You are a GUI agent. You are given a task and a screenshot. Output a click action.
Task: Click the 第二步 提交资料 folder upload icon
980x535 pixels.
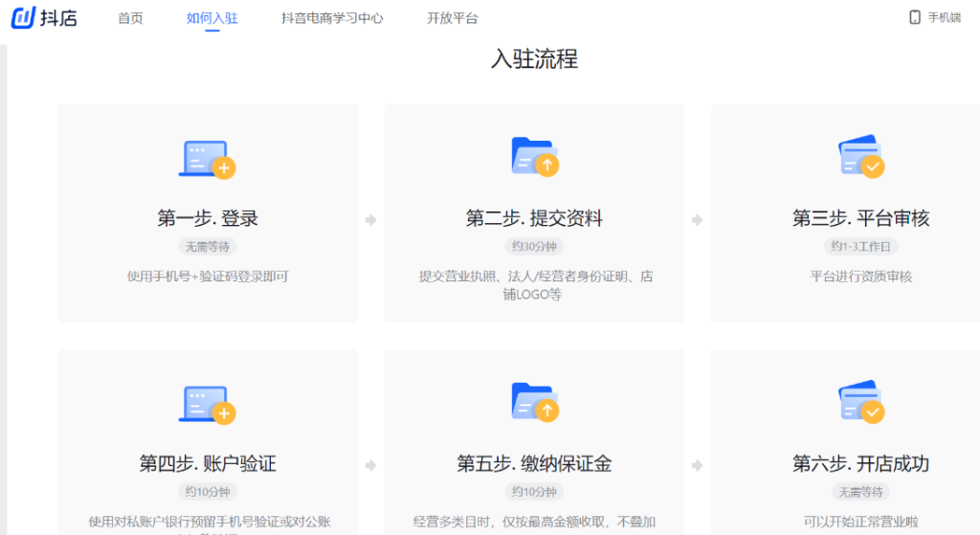pos(535,156)
